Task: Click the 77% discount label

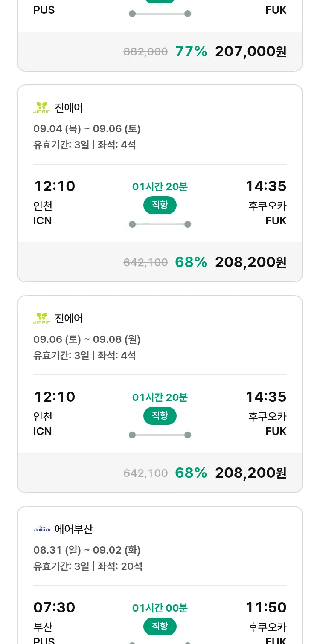Action: 191,52
